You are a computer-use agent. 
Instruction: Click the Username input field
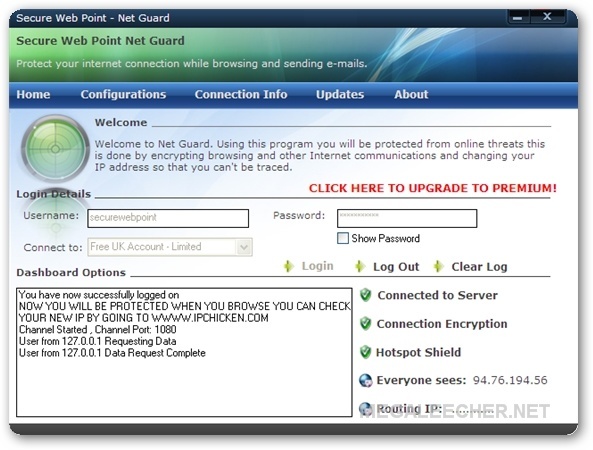pos(168,218)
